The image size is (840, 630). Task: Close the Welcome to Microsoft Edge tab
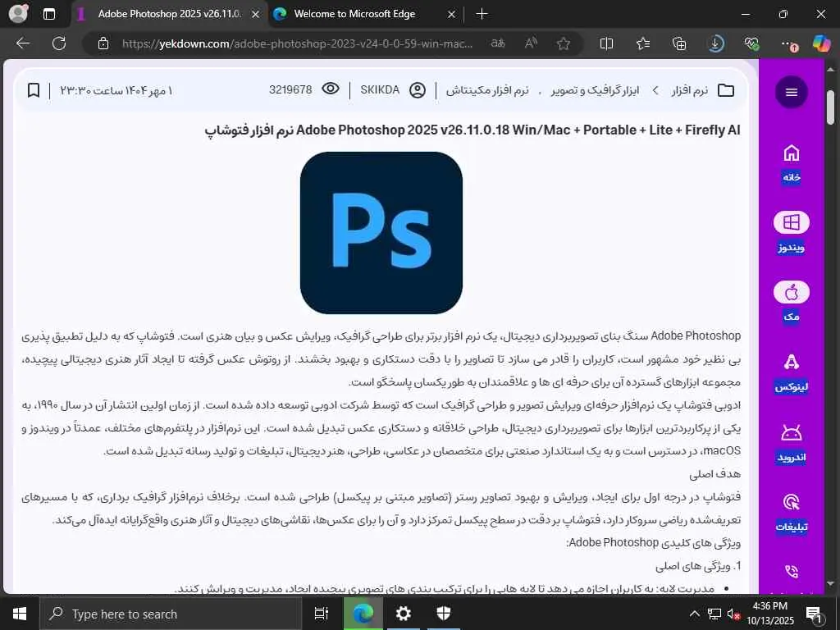pyautogui.click(x=451, y=15)
